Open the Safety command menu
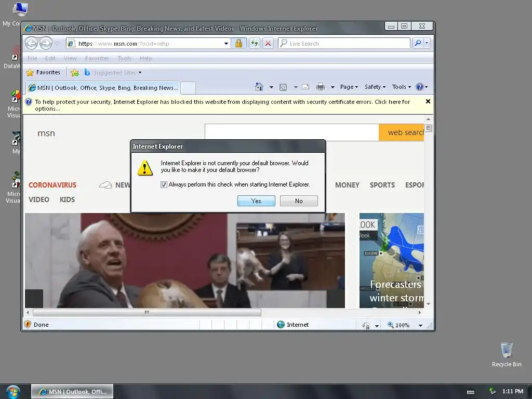 click(x=375, y=87)
